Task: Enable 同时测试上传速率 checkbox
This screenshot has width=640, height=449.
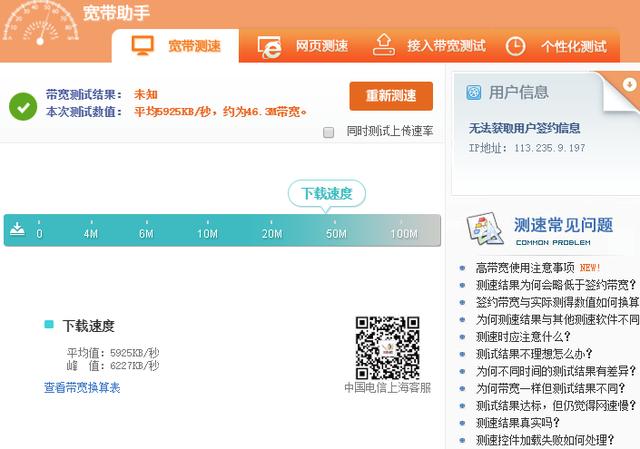Action: point(329,132)
